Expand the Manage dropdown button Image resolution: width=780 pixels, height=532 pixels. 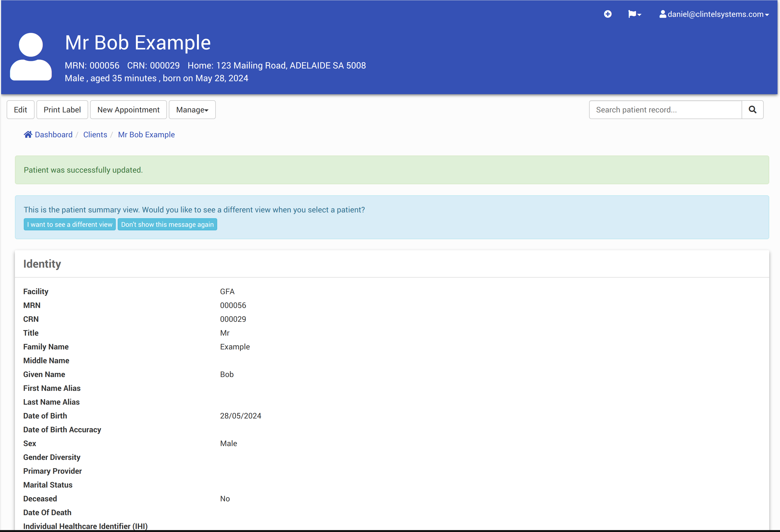[x=192, y=110]
